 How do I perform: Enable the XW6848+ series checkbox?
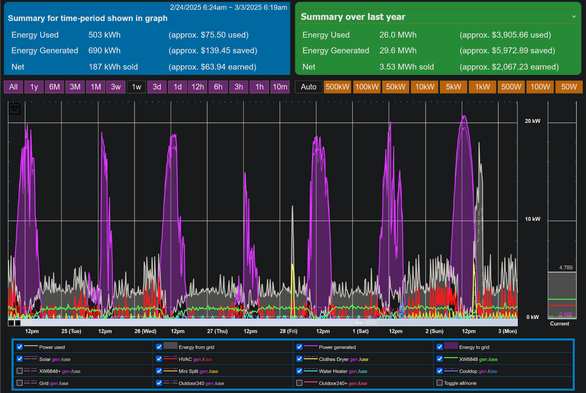point(19,371)
